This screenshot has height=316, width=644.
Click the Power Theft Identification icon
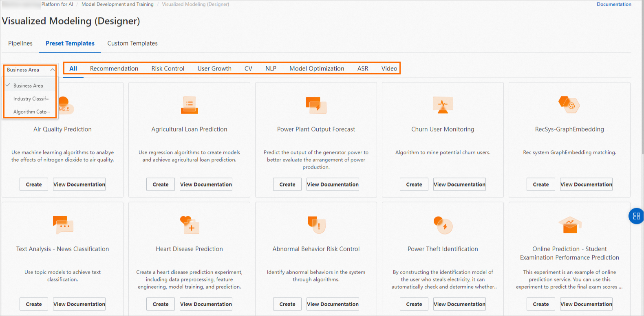tap(443, 225)
